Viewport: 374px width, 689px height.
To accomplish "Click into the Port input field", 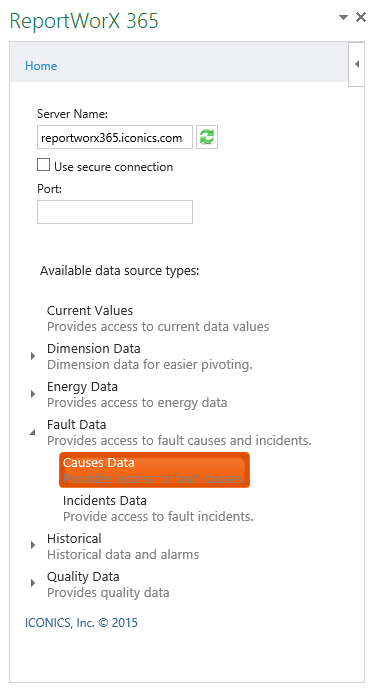I will point(115,212).
